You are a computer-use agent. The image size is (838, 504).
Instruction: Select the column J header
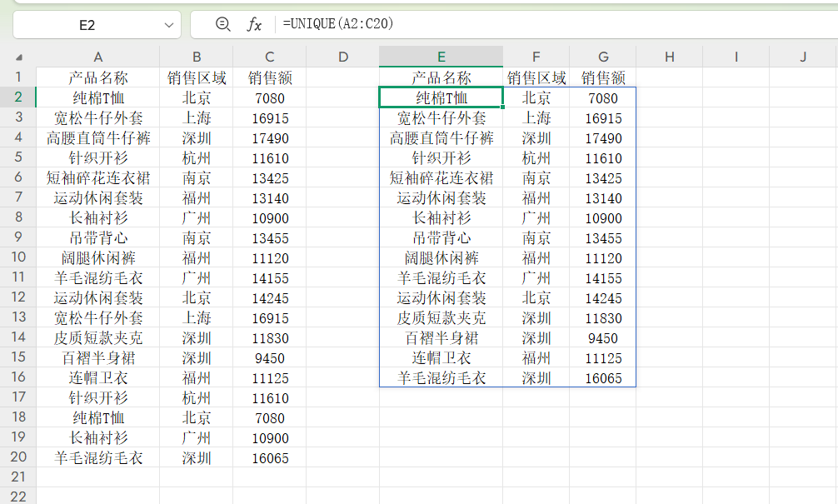point(802,57)
